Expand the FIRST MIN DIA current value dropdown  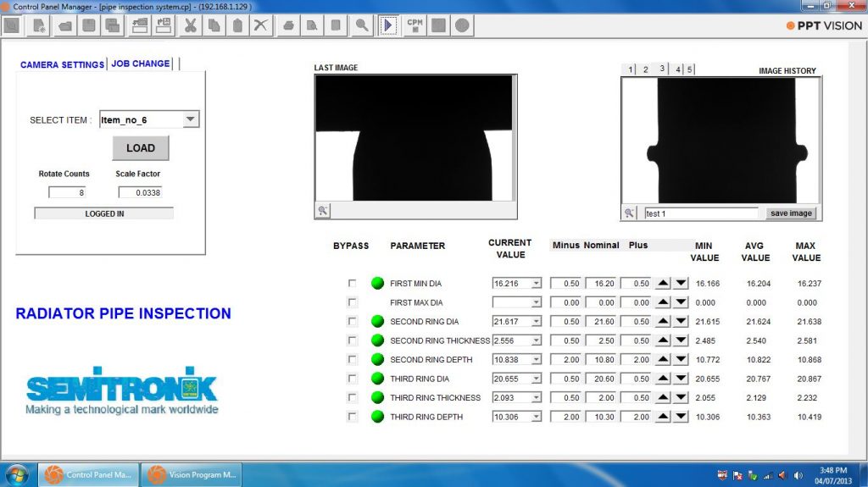click(x=536, y=284)
